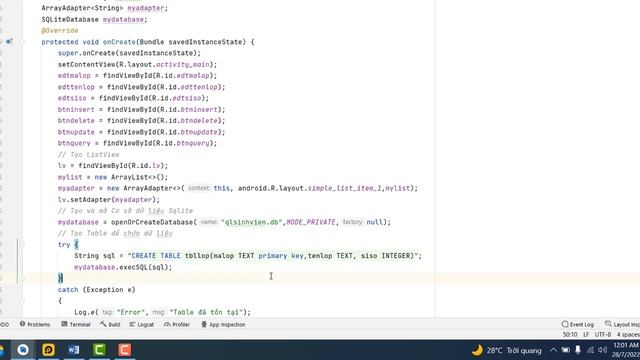Click the USB device tray icon
The height and width of the screenshot is (360, 640).
(x=578, y=350)
